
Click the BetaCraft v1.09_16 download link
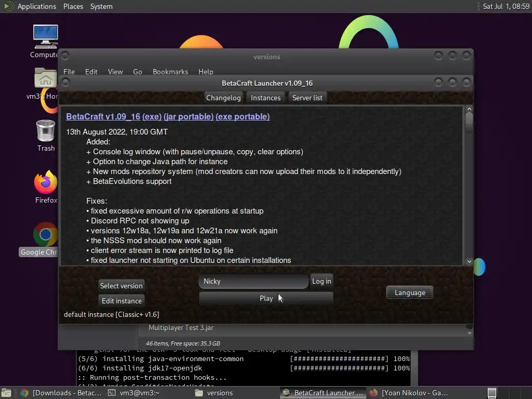(103, 116)
